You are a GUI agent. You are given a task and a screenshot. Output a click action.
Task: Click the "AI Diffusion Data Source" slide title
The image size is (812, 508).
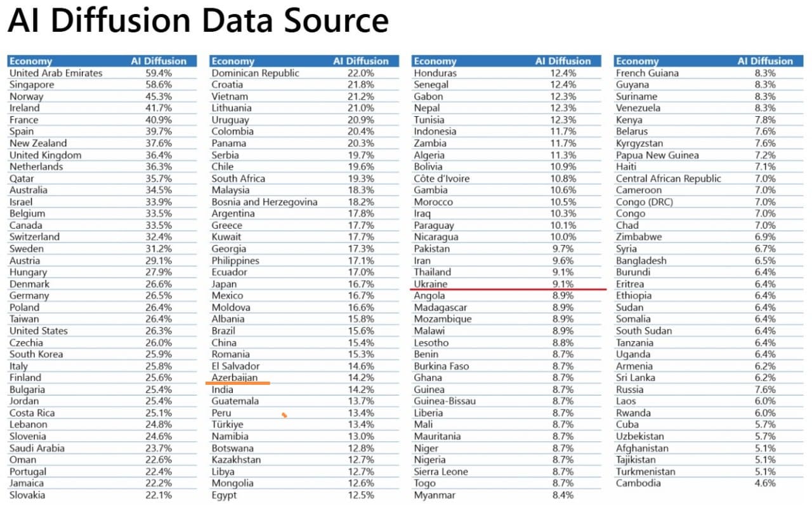pos(198,20)
